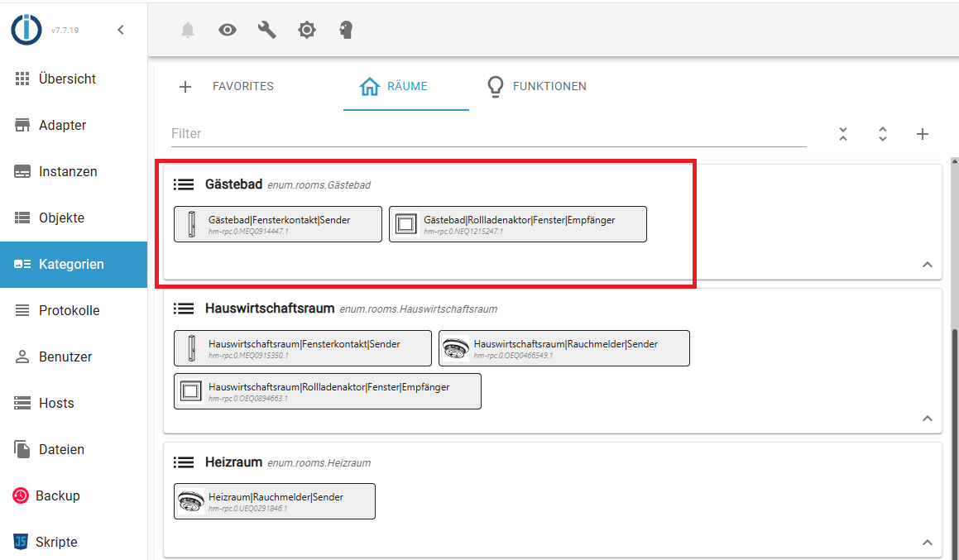
Task: Switch to the FUNKTIONEN tab
Action: (x=537, y=86)
